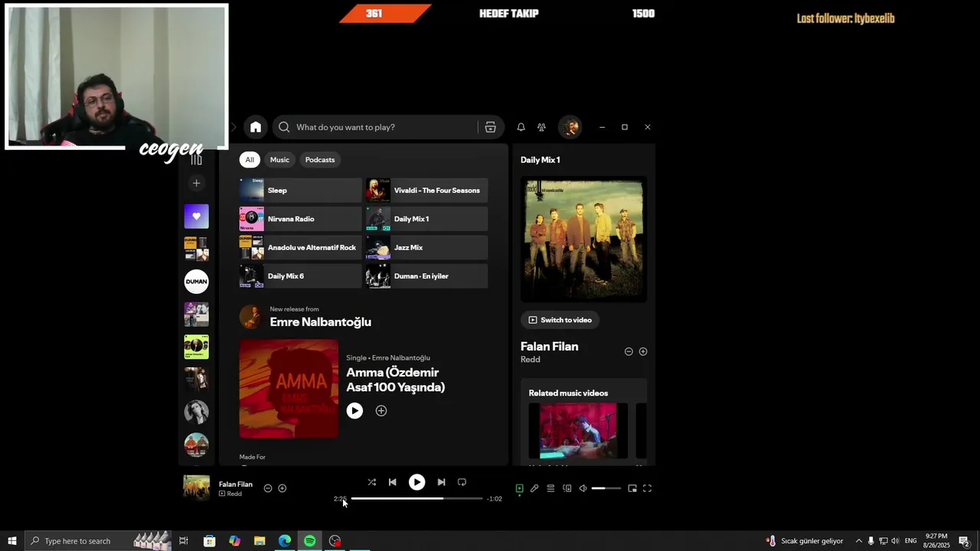Viewport: 980px width, 551px height.
Task: Open the Daily Mix 1 tile
Action: 426,219
